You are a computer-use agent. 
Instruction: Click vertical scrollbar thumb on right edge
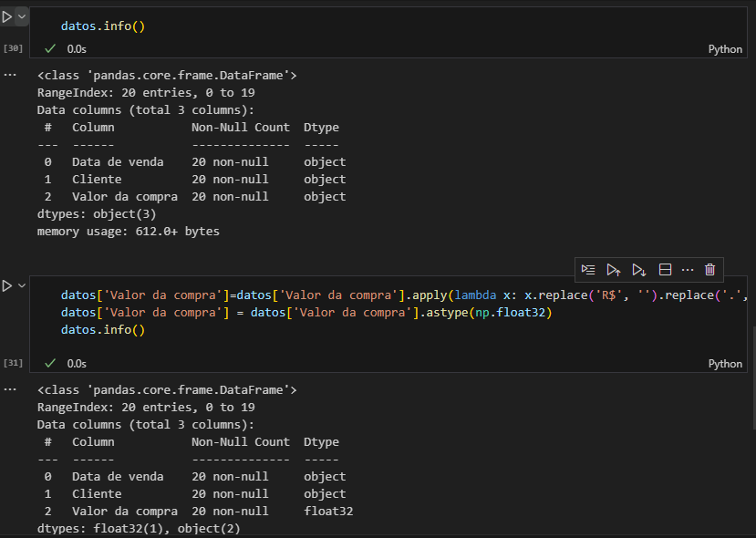pos(753,378)
